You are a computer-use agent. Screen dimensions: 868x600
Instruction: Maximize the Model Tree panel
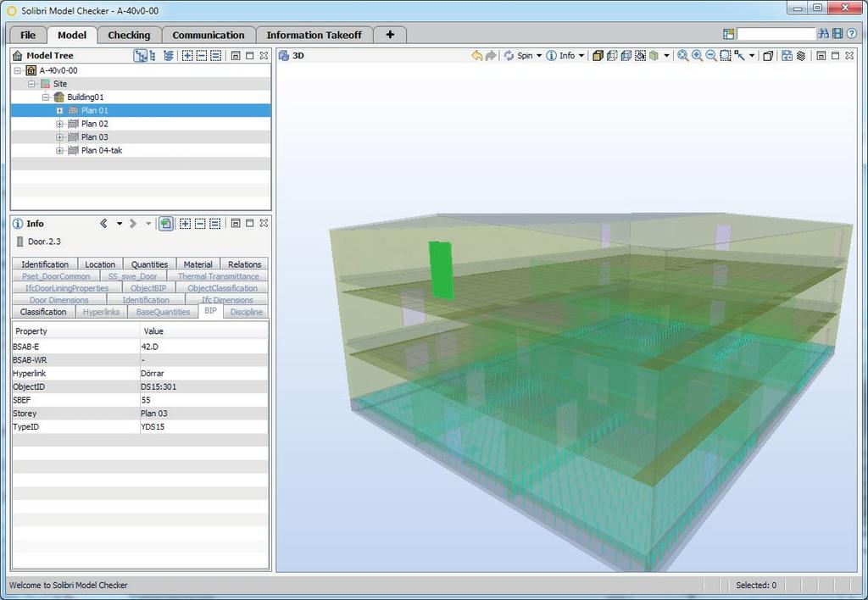point(250,55)
